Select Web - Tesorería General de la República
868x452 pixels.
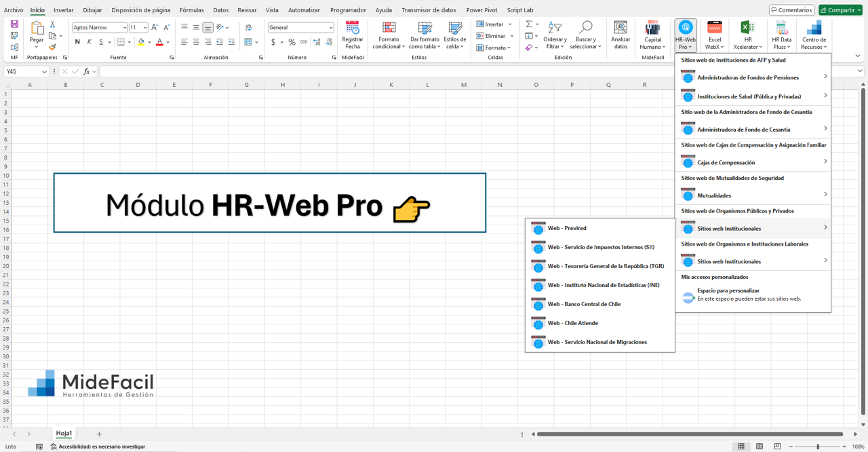600,267
